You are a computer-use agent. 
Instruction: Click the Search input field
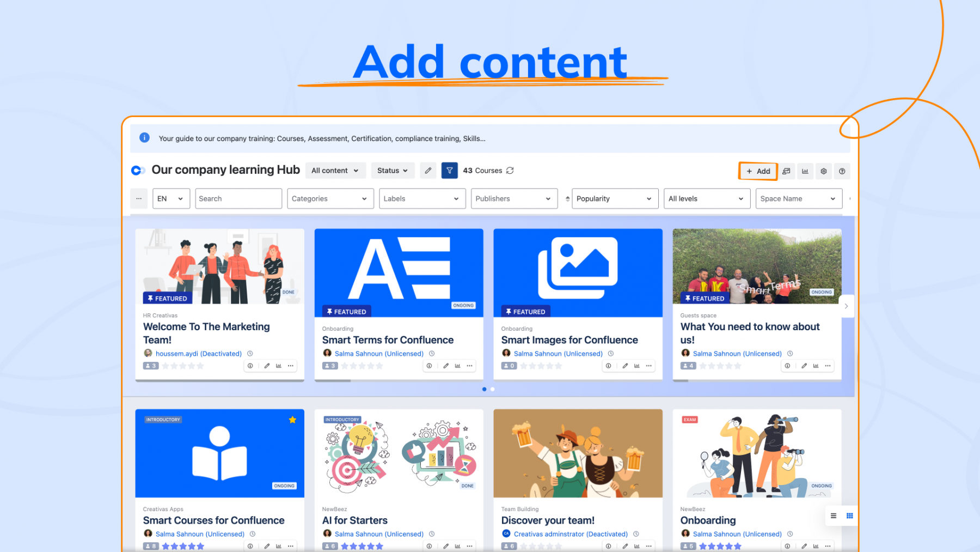(x=238, y=199)
